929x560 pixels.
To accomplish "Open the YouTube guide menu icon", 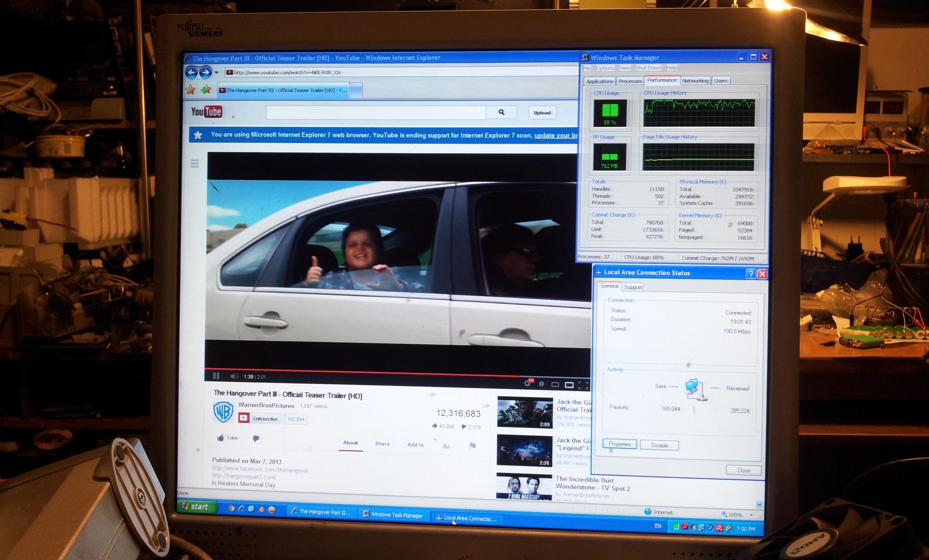I will (195, 163).
